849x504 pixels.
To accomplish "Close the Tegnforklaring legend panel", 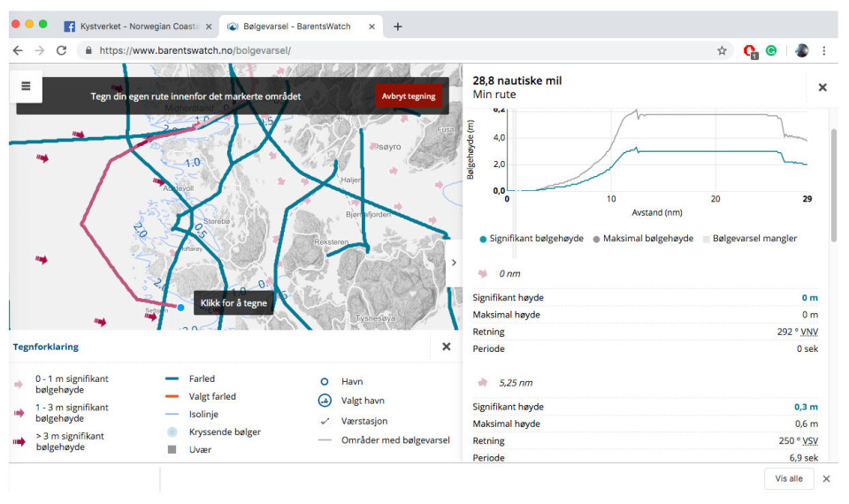I will 446,347.
